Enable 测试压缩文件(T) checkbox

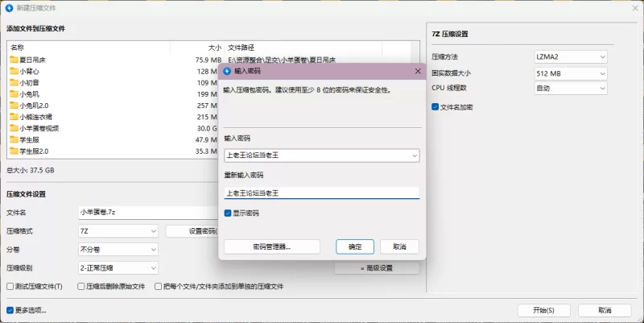[10, 287]
